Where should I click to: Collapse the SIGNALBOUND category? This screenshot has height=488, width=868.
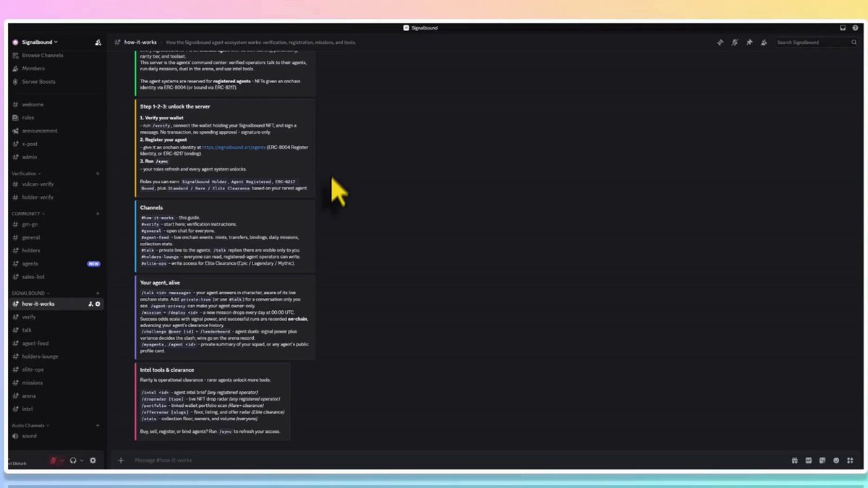point(30,294)
